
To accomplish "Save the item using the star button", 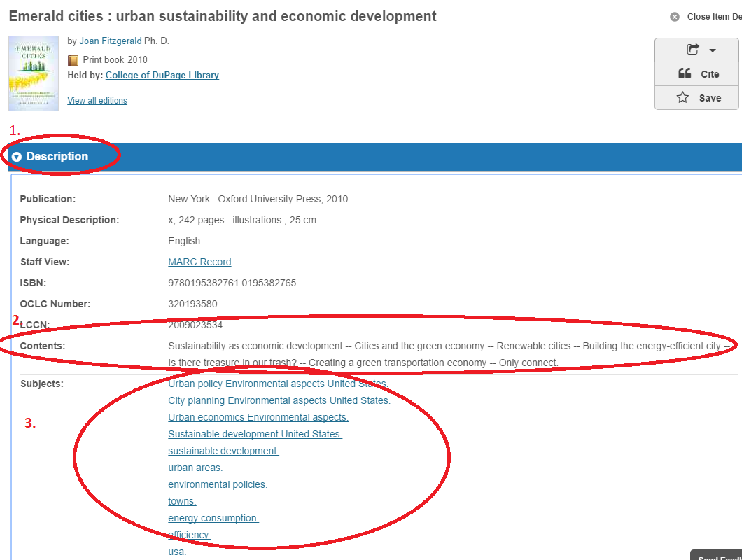I will (x=696, y=98).
